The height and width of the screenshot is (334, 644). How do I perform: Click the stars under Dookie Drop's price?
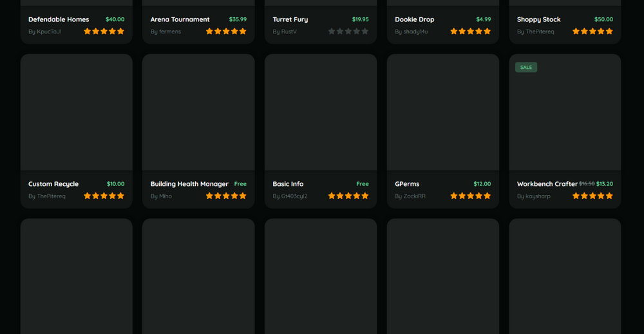pyautogui.click(x=470, y=31)
